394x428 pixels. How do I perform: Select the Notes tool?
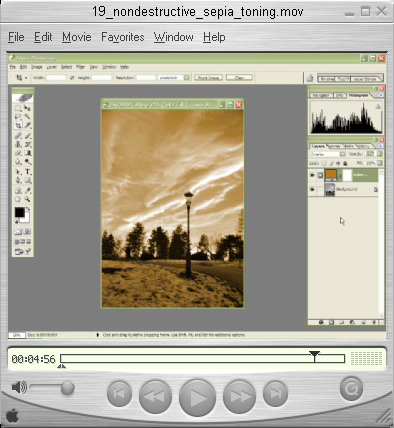pos(18,191)
